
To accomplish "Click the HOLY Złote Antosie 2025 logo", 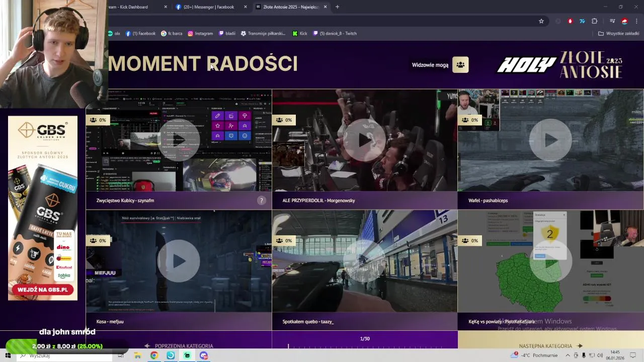I will click(559, 64).
